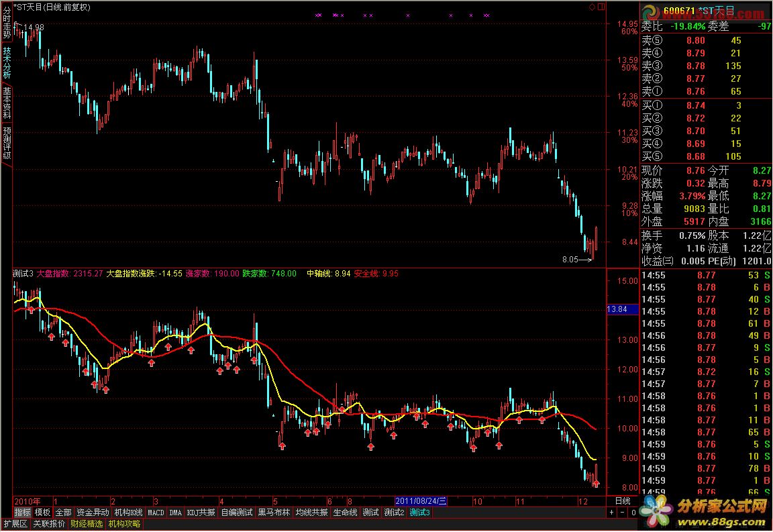Open the 技术分析 side tab

[x=7, y=62]
